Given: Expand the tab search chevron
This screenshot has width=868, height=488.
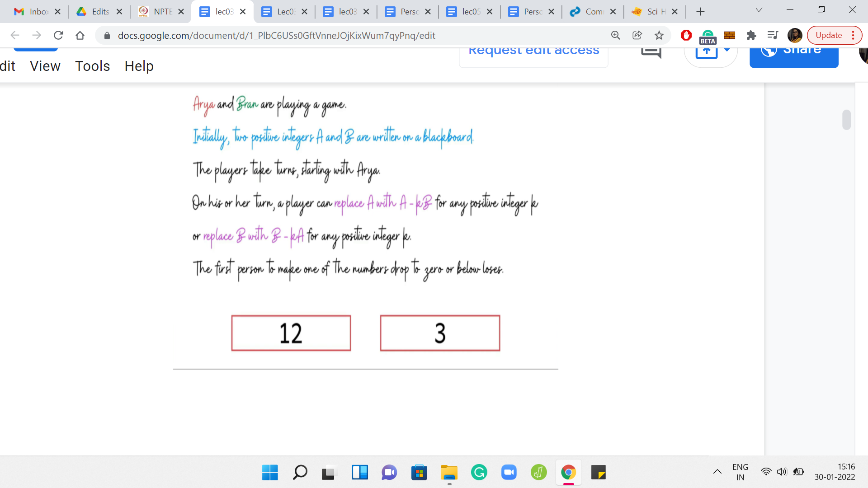Looking at the screenshot, I should [x=759, y=10].
